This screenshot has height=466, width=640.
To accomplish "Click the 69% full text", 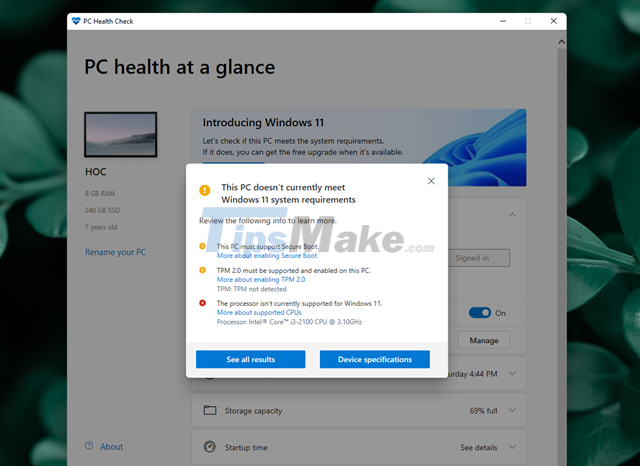I will [x=483, y=411].
